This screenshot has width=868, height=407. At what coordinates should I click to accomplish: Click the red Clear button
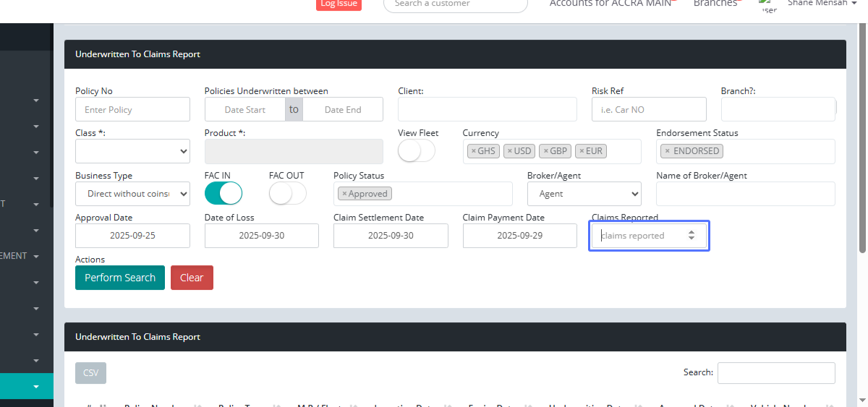[x=192, y=278]
